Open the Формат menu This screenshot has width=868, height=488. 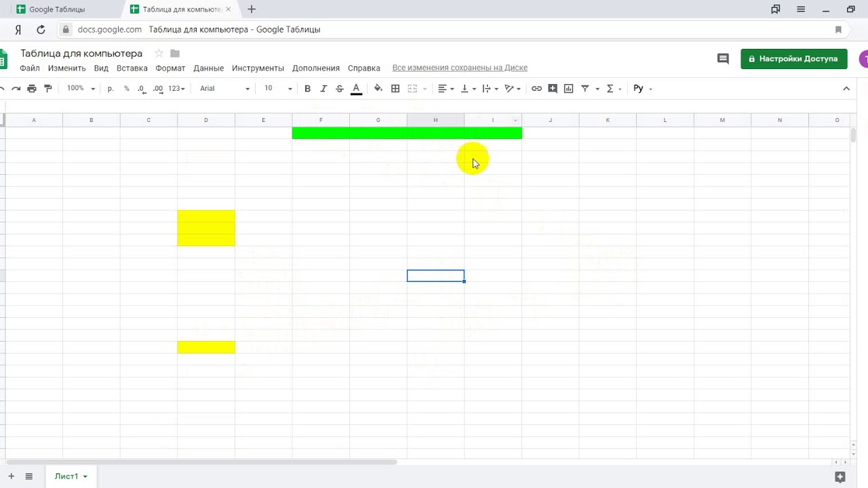pos(170,68)
